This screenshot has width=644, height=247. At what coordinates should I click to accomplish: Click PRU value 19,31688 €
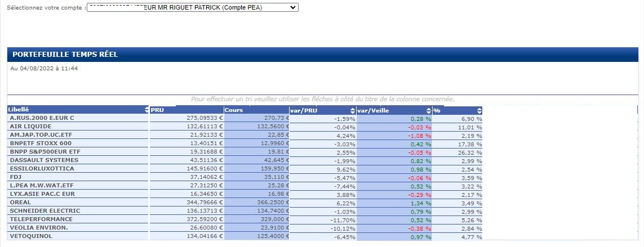point(206,151)
